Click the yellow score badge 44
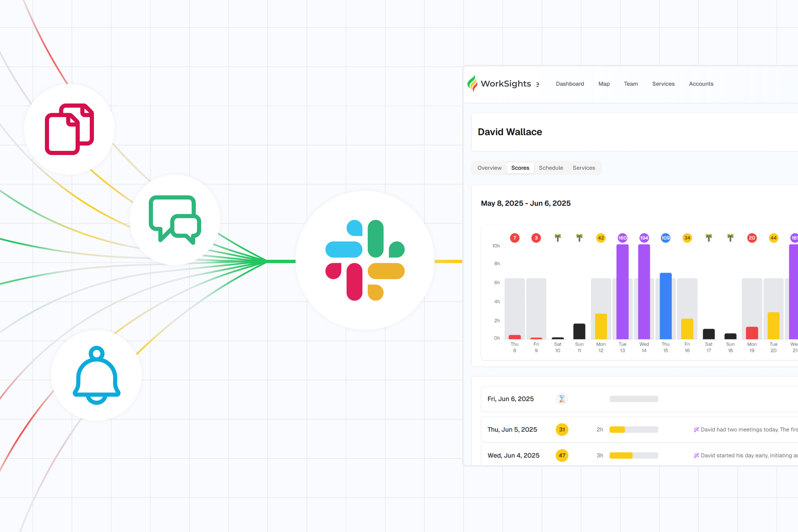The height and width of the screenshot is (532, 798). click(773, 238)
